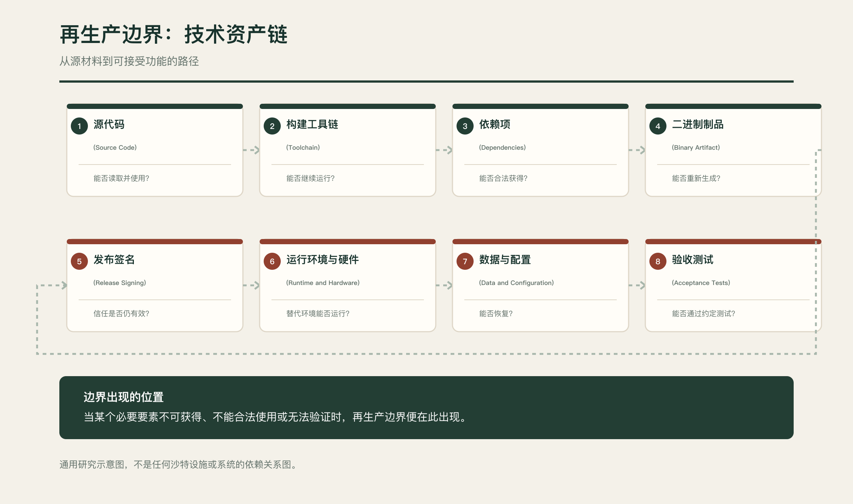Image resolution: width=853 pixels, height=504 pixels.
Task: Click the number 3 circle badge
Action: [x=465, y=126]
